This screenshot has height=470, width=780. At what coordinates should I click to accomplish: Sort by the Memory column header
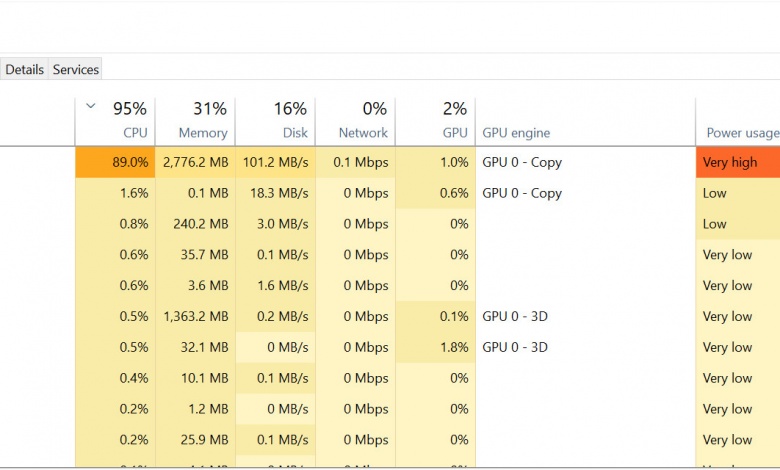pos(202,132)
